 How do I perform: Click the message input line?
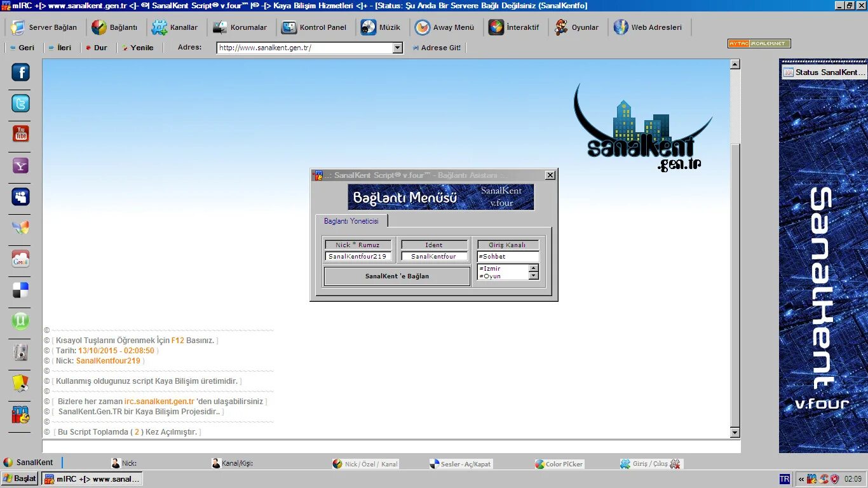391,446
